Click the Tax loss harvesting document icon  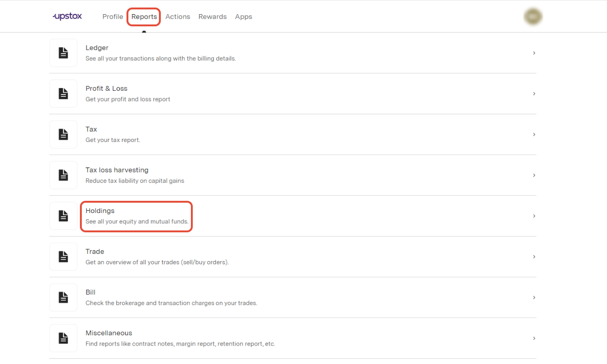coord(63,175)
